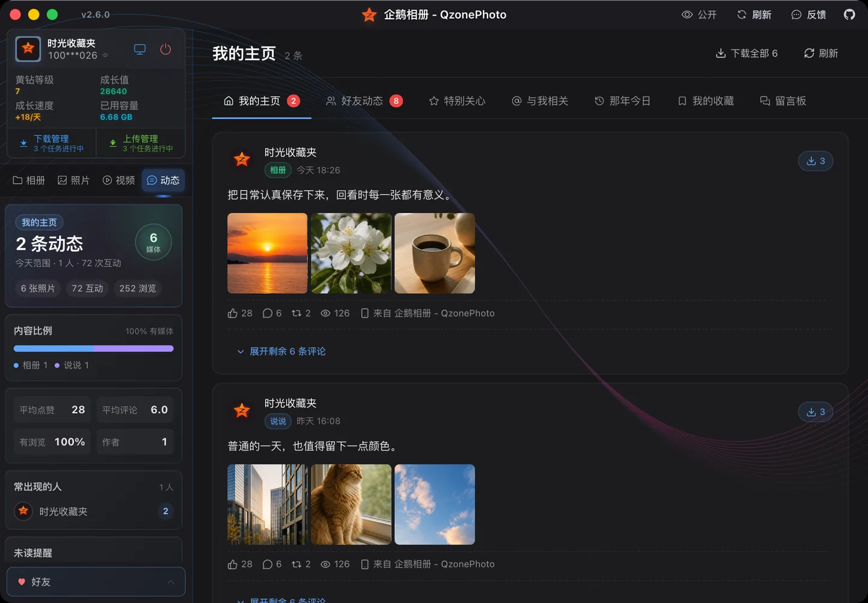
Task: Expand 展开剩余 6 条评论 on first post
Action: [x=281, y=352]
